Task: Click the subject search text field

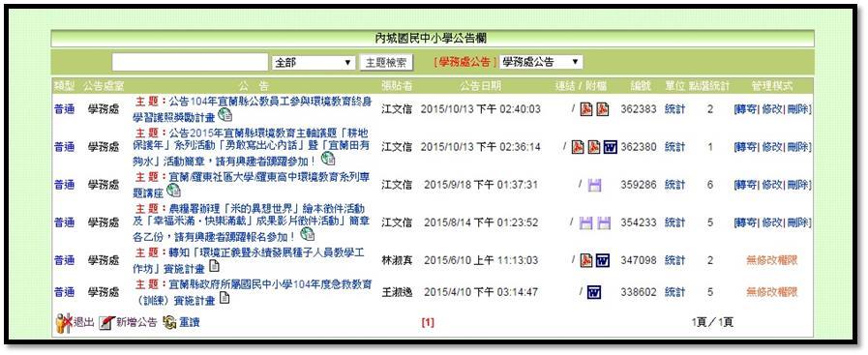Action: (191, 63)
